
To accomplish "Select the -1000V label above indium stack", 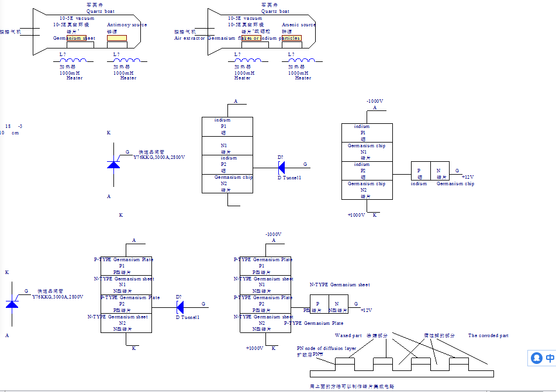I will tap(375, 101).
